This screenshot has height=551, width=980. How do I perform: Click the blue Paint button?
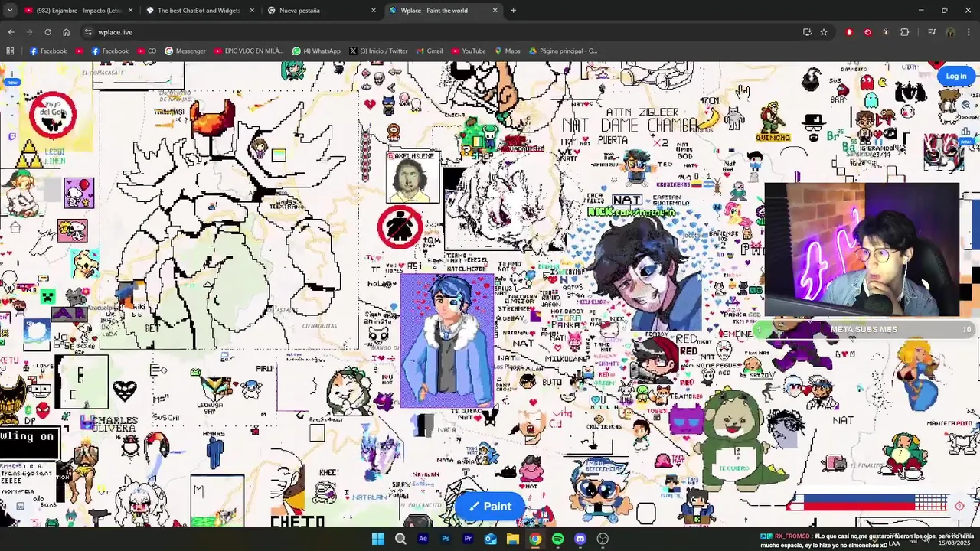[490, 506]
